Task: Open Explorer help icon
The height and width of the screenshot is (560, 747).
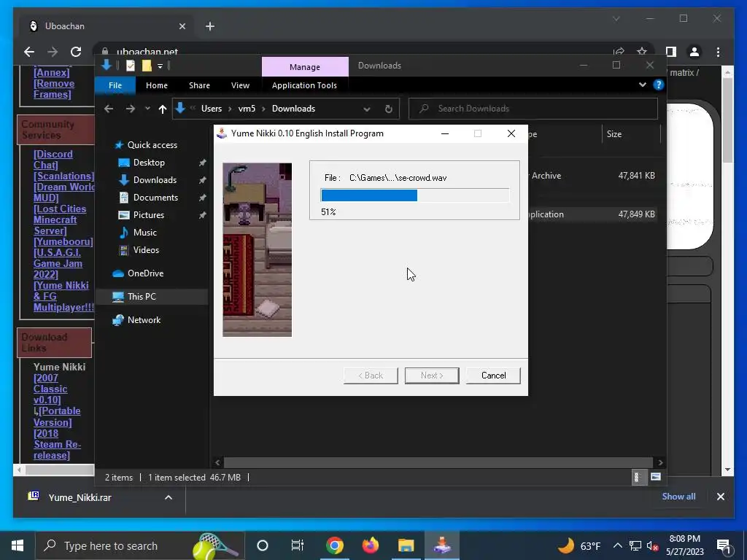Action: pyautogui.click(x=659, y=85)
